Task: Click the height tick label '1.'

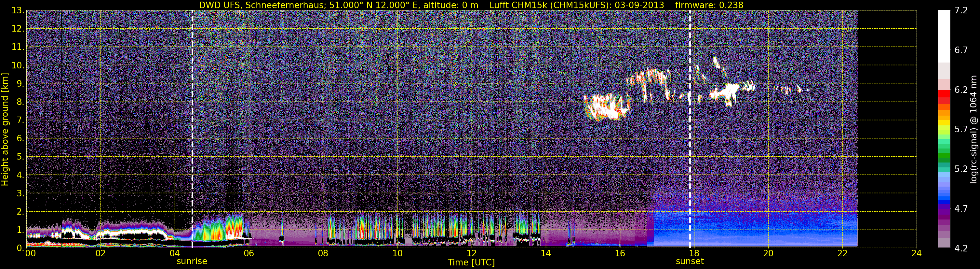Action: point(20,230)
